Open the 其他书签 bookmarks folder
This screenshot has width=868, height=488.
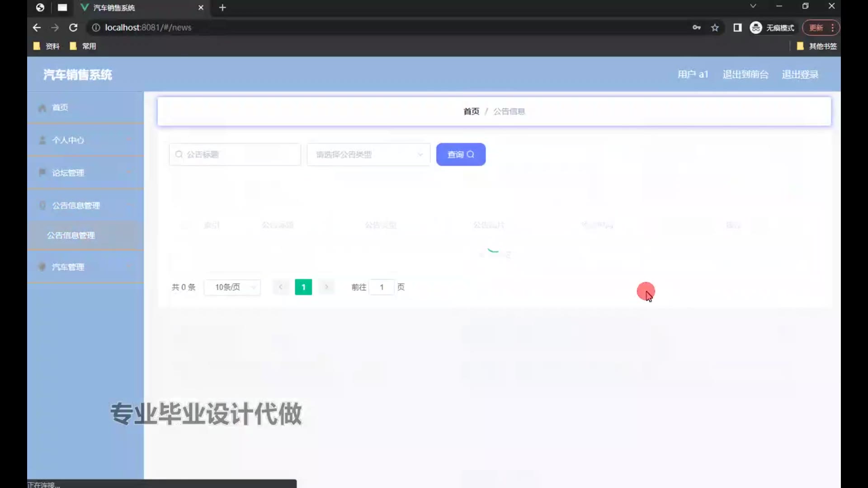[x=816, y=46]
